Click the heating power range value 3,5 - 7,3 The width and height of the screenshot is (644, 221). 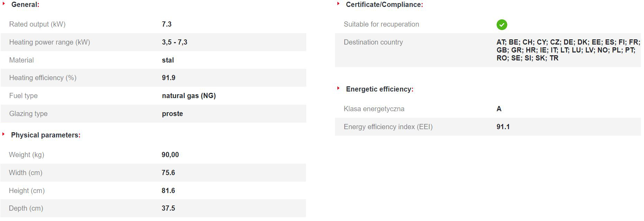click(174, 42)
